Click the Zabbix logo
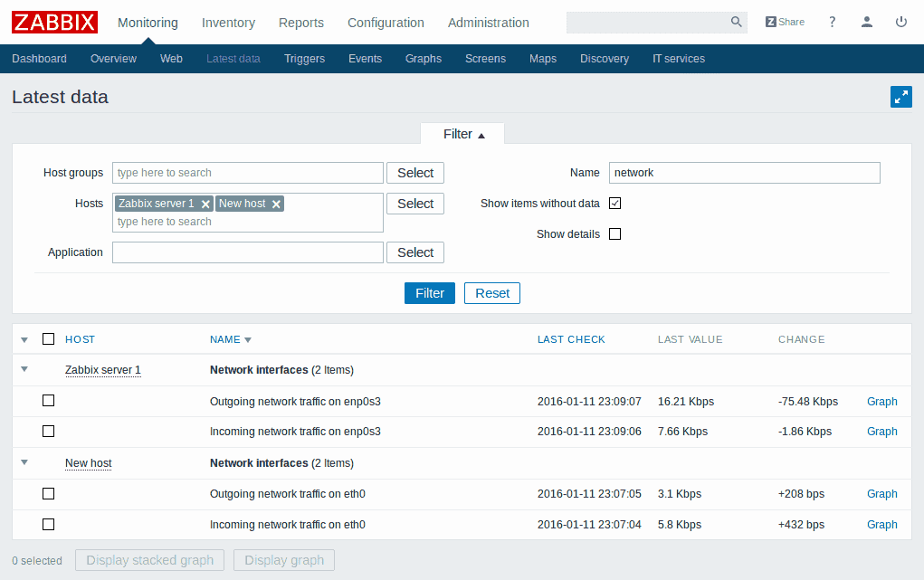 coord(55,22)
